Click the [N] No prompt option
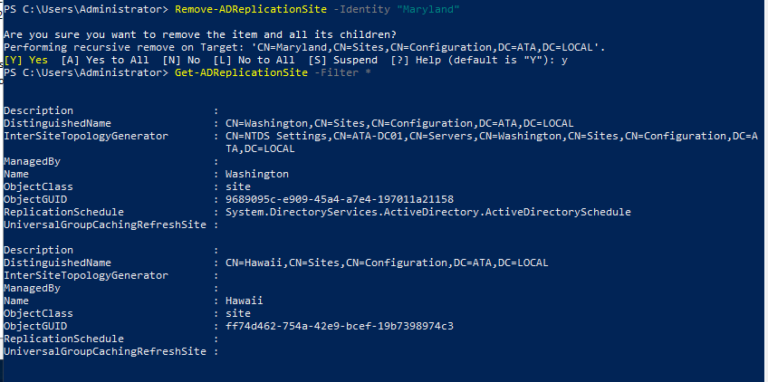Image resolution: width=768 pixels, height=382 pixels. 181,60
